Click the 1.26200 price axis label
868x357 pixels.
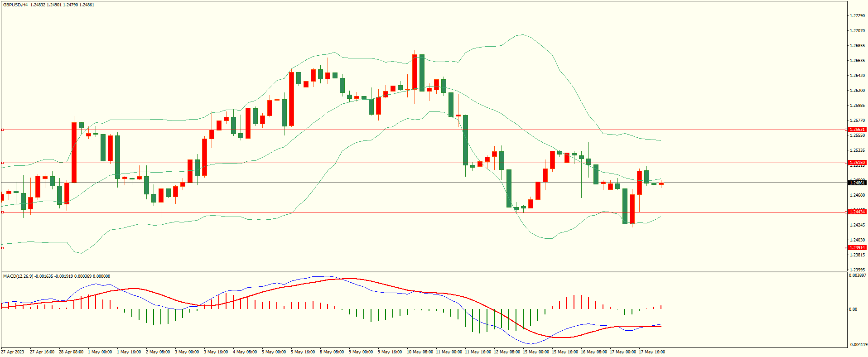pos(857,91)
